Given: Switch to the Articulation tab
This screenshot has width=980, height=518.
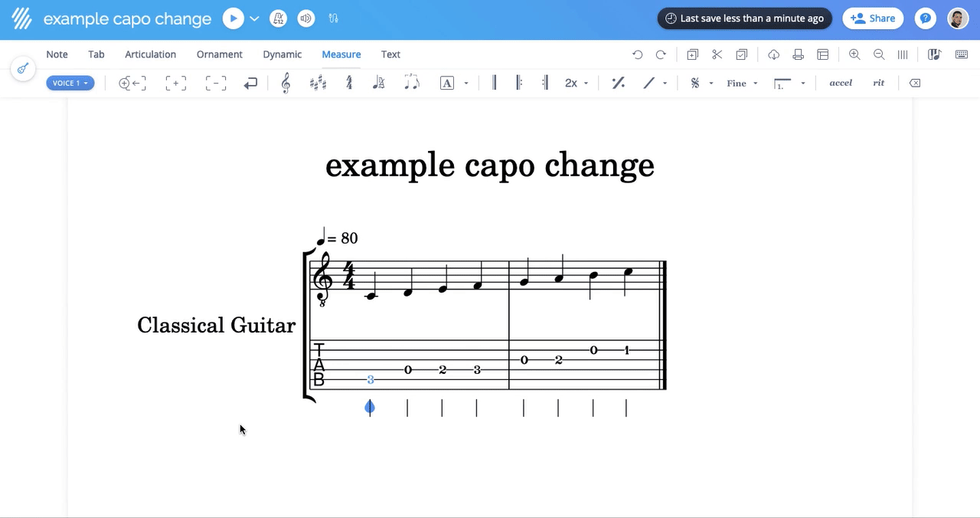Looking at the screenshot, I should [150, 54].
